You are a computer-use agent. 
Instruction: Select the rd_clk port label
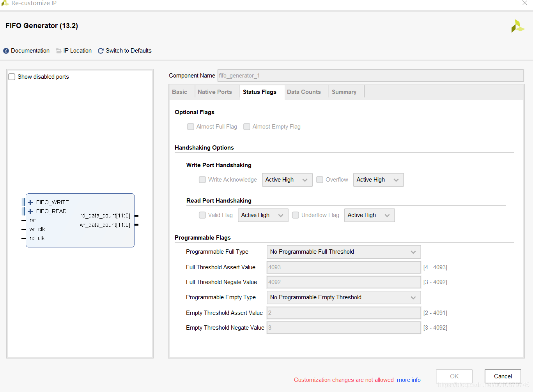[37, 238]
